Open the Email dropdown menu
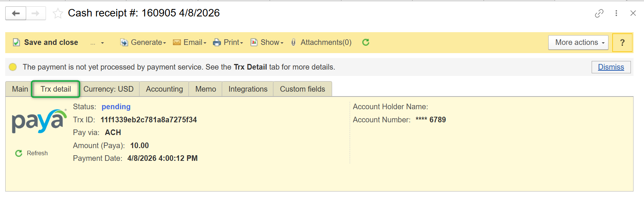 click(x=190, y=42)
